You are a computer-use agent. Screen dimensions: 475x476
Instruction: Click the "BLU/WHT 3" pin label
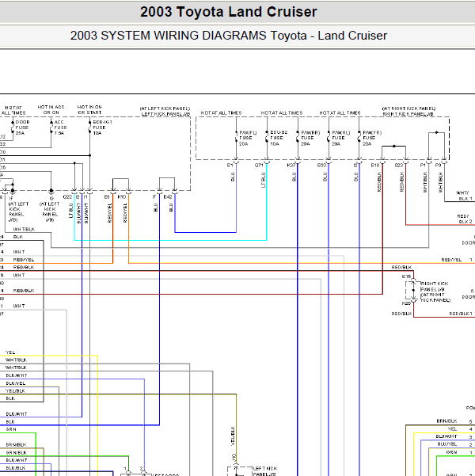[454, 436]
